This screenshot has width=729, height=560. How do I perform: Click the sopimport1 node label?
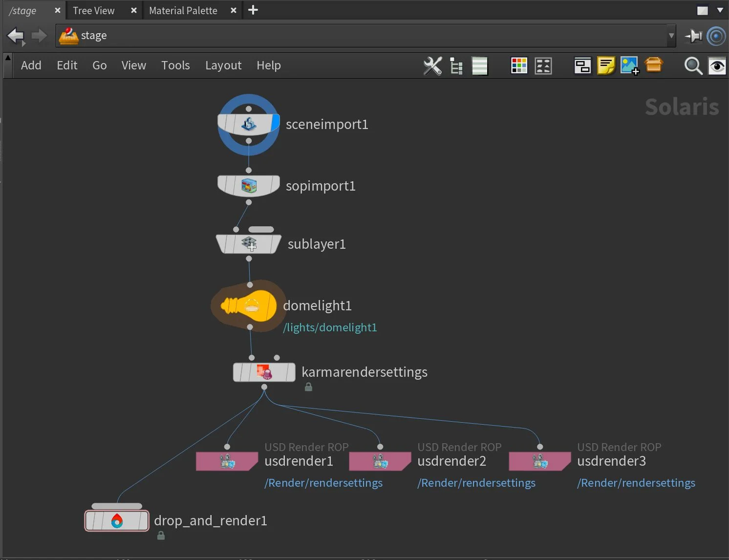[321, 186]
